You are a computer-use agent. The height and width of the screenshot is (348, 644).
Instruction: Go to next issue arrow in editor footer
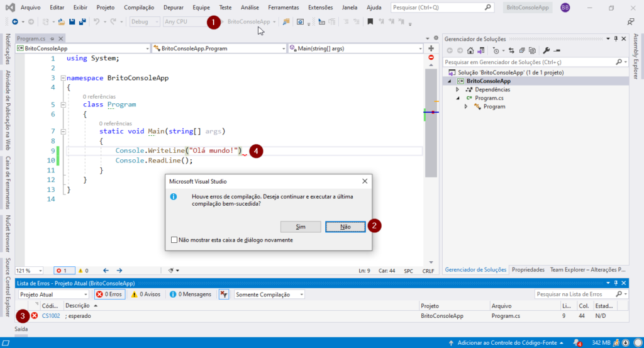(x=119, y=271)
